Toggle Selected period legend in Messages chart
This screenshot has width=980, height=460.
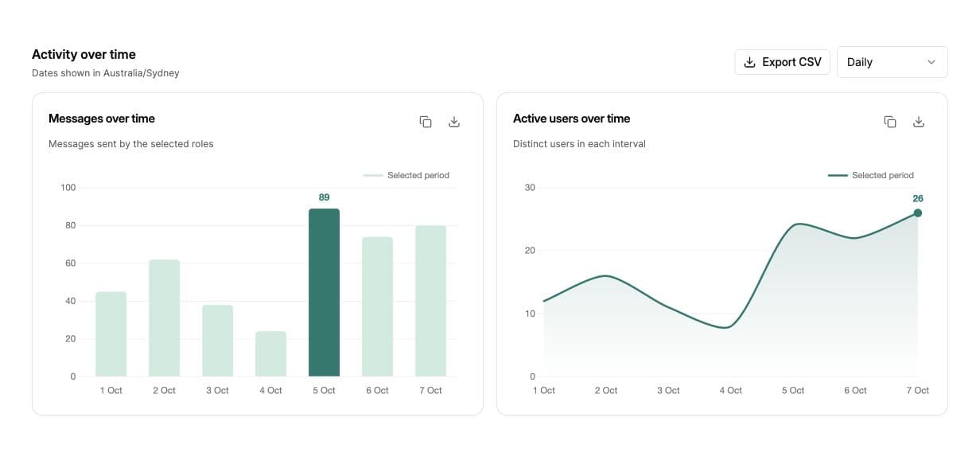pyautogui.click(x=406, y=175)
